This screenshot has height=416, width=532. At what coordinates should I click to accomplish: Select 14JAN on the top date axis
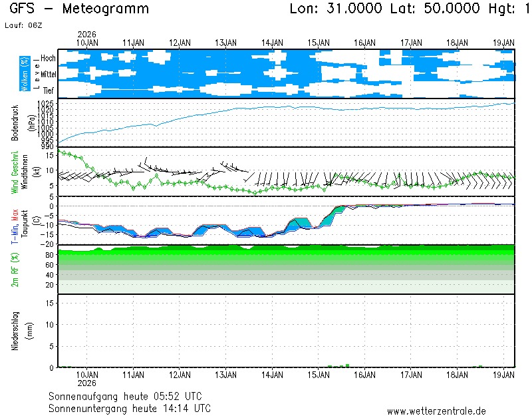coord(272,42)
